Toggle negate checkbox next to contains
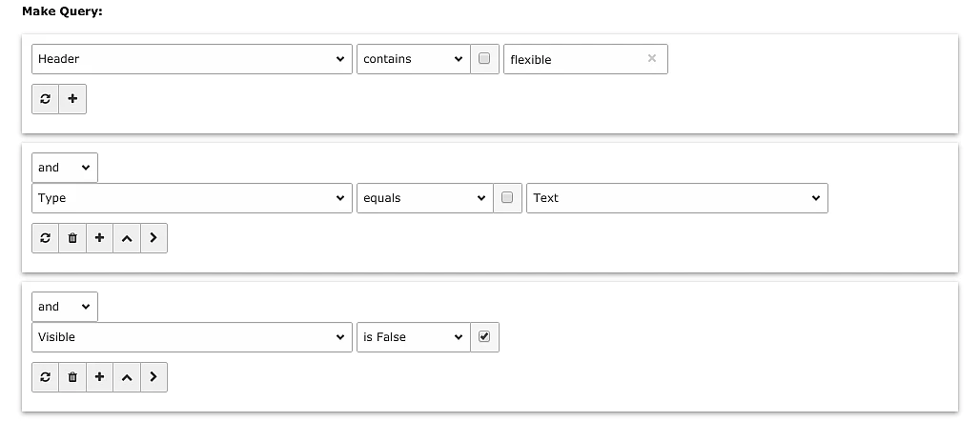980x422 pixels. click(484, 59)
